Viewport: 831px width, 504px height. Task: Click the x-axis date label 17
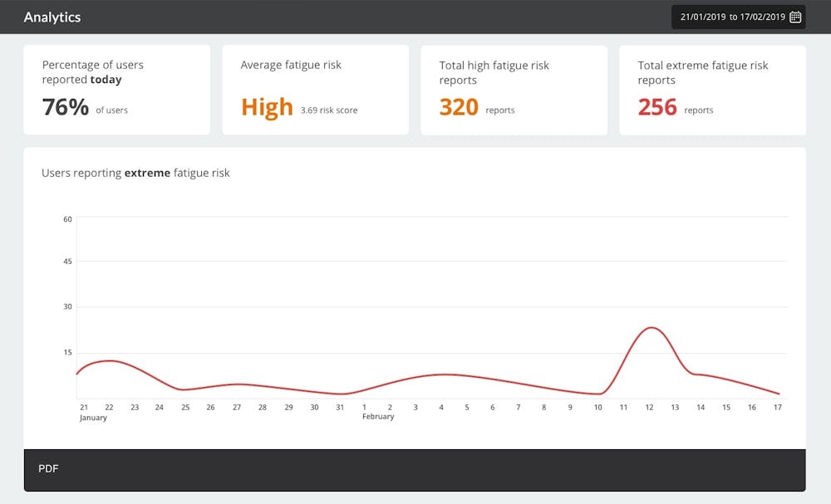[x=778, y=407]
